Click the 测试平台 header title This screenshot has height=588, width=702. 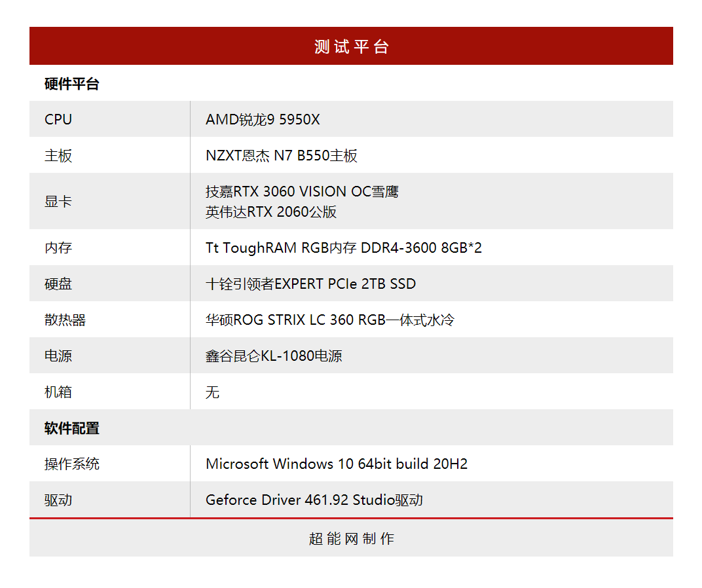click(352, 46)
